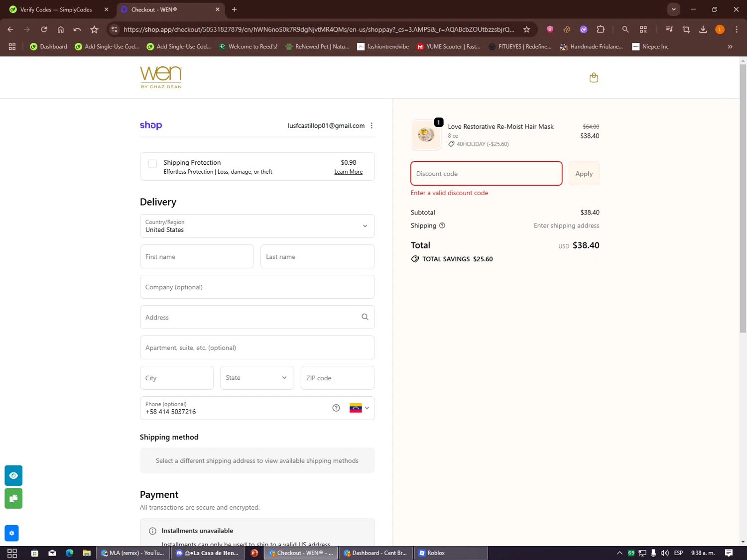Open the State dropdown
Image resolution: width=747 pixels, height=560 pixels.
[x=257, y=378]
